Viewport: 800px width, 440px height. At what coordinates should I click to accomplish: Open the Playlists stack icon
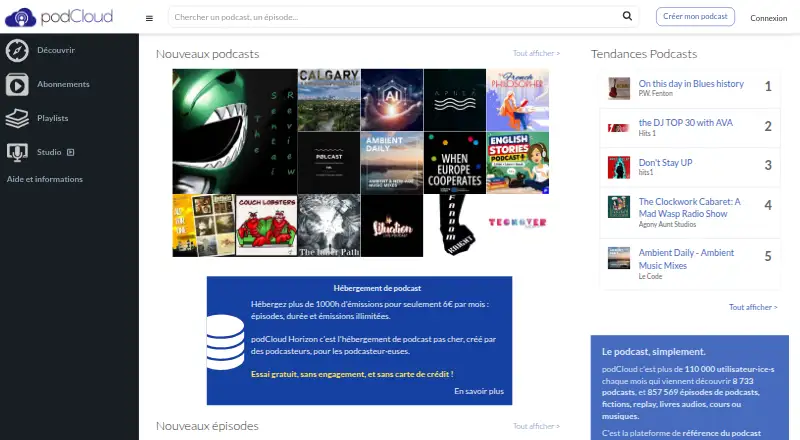(17, 118)
